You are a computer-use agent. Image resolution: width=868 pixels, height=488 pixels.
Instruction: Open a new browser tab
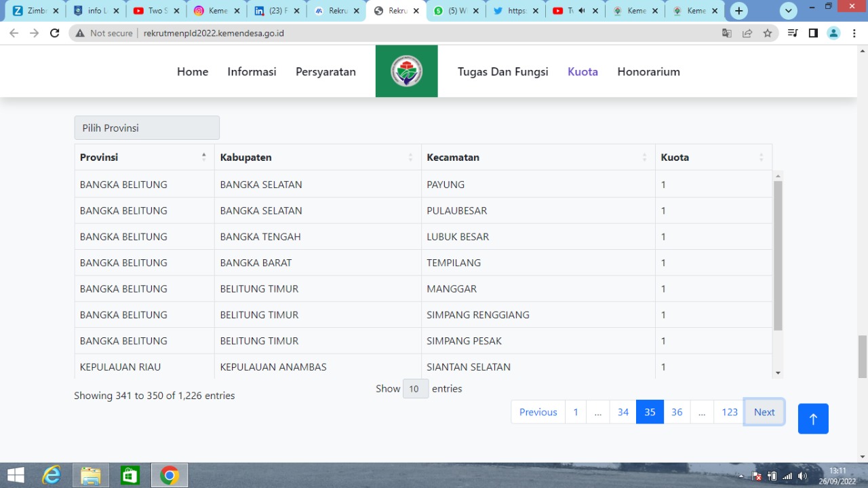(x=738, y=11)
